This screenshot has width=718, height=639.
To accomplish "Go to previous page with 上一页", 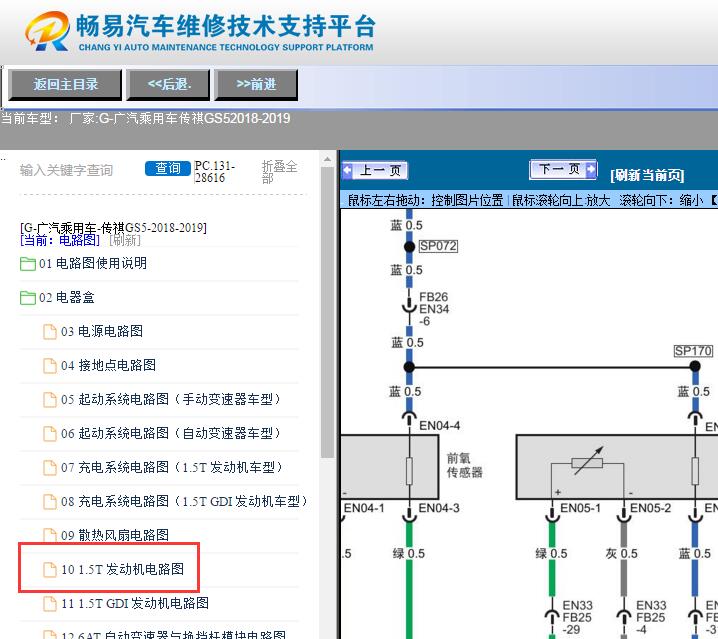I will [375, 170].
